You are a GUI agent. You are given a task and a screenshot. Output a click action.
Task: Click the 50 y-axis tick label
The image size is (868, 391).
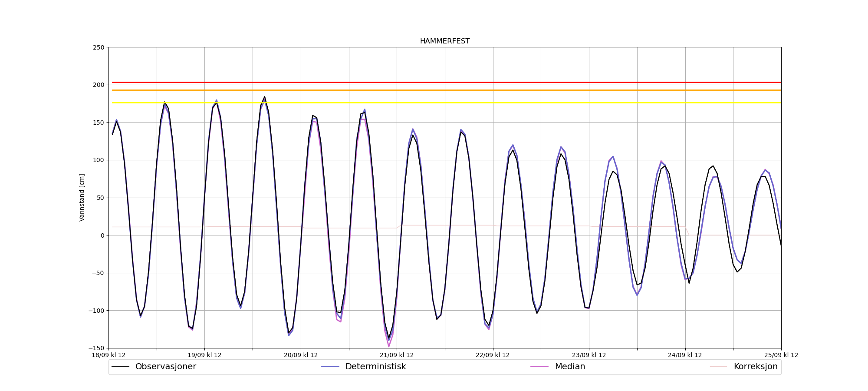(100, 198)
